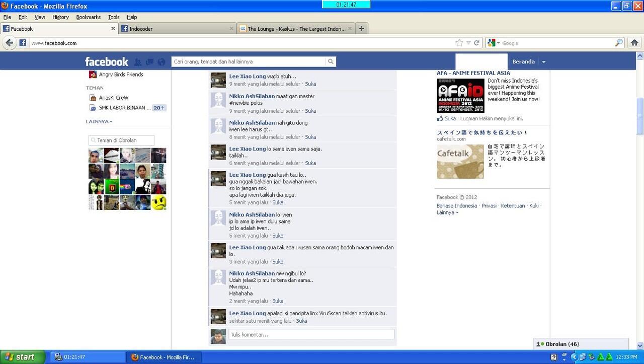Open the URL history dropdown arrow
Image resolution: width=644 pixels, height=364 pixels.
(468, 43)
